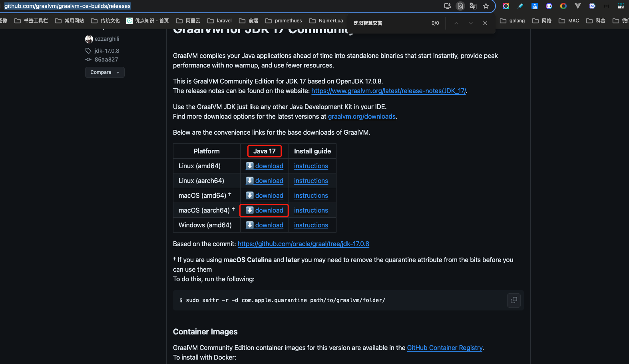Open the GitHub Container Registry link
The width and height of the screenshot is (629, 364).
pyautogui.click(x=445, y=348)
